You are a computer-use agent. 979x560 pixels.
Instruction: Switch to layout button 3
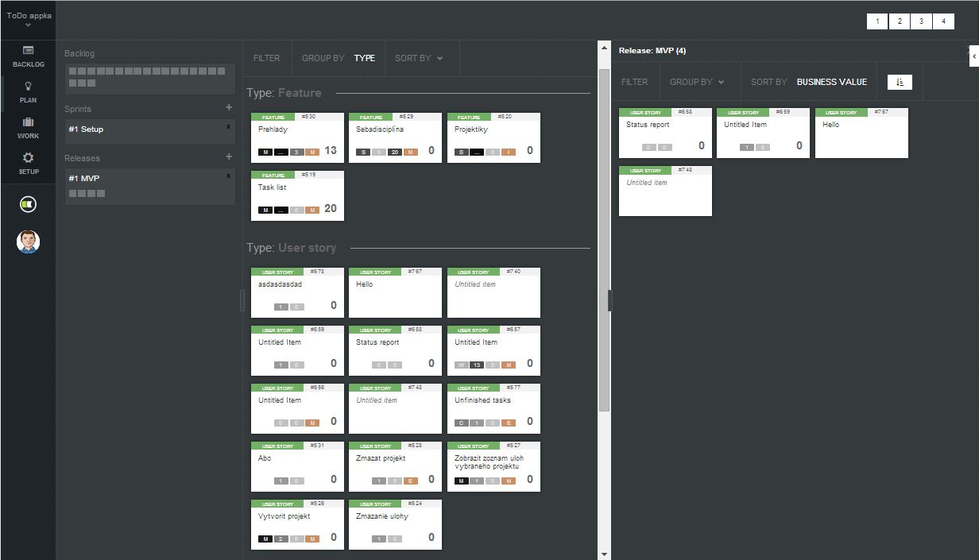pos(921,21)
